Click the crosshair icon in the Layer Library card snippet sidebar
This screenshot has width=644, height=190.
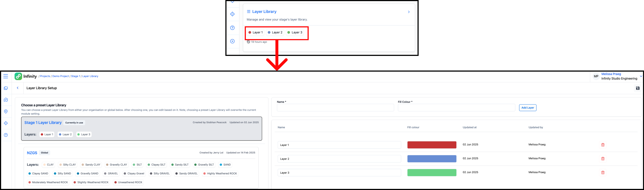click(232, 14)
